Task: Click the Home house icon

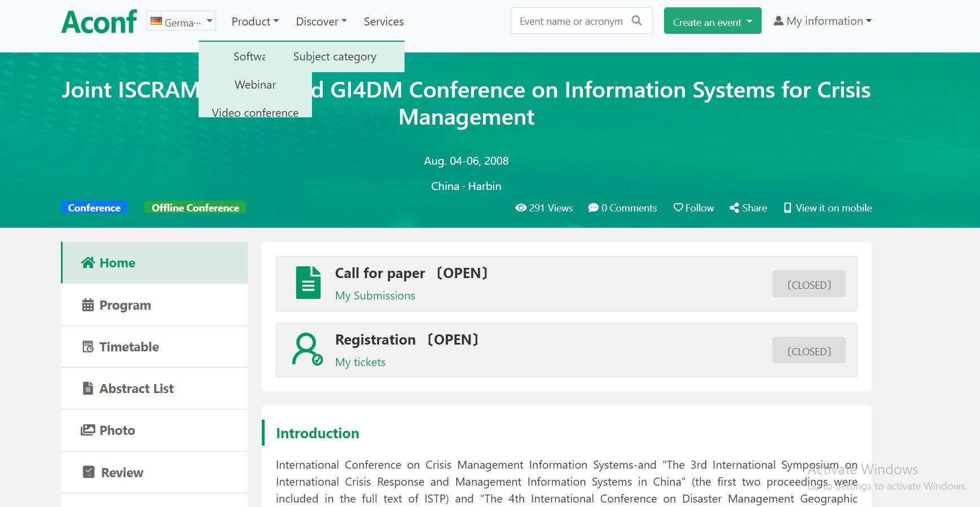Action: click(x=87, y=262)
